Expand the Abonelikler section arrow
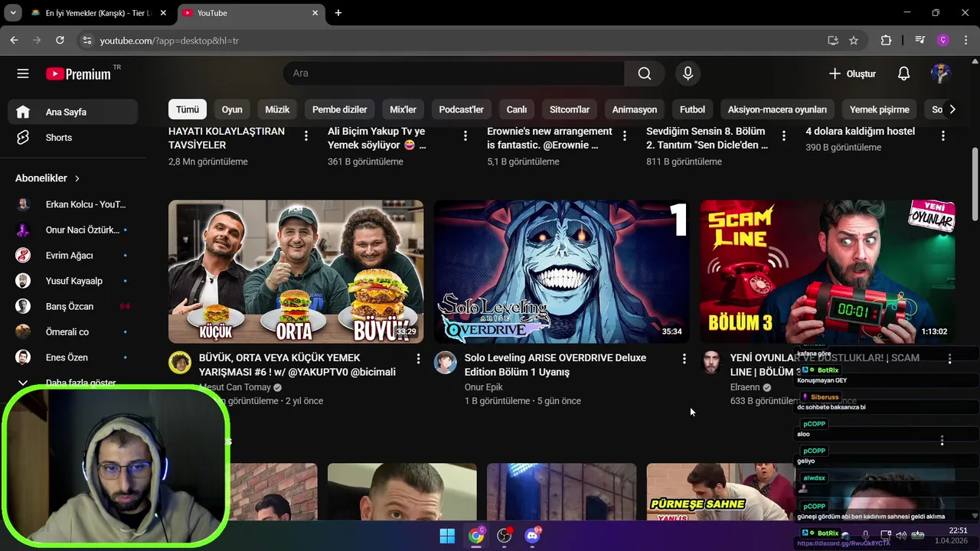 click(x=77, y=178)
